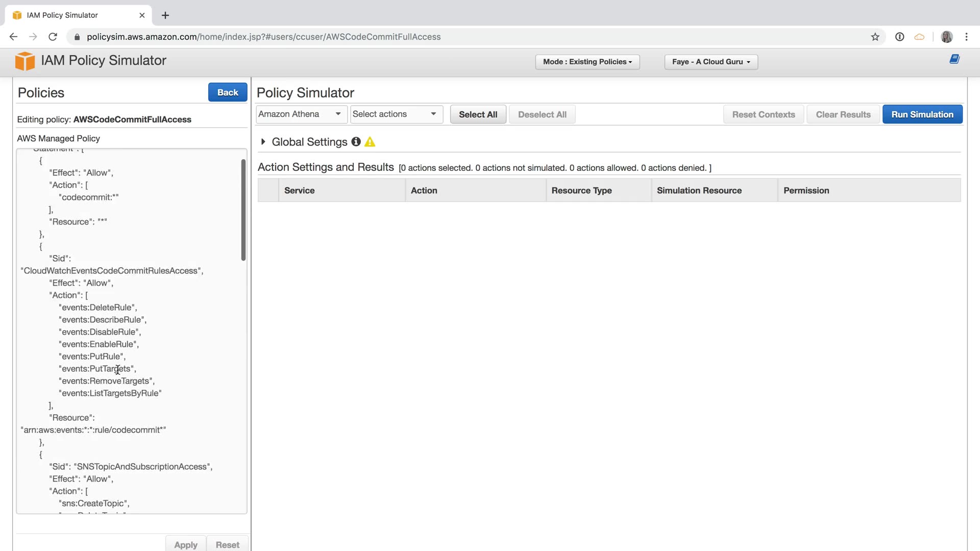The height and width of the screenshot is (551, 980).
Task: Click the yellow warning triangle icon
Action: [x=370, y=142]
